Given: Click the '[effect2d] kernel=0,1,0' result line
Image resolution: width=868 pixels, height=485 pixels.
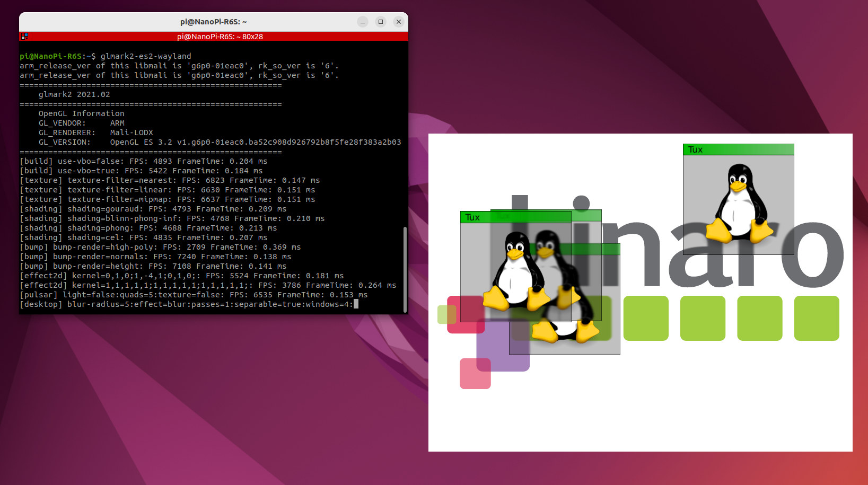Looking at the screenshot, I should coord(182,276).
